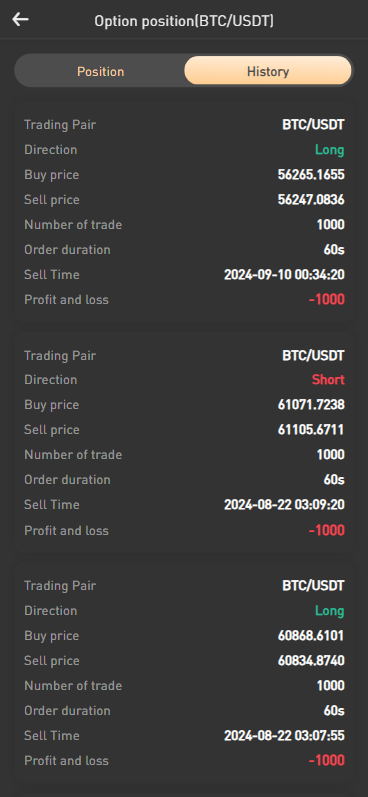Image resolution: width=368 pixels, height=797 pixels.
Task: Click sell price 56247.0836
Action: (x=311, y=200)
